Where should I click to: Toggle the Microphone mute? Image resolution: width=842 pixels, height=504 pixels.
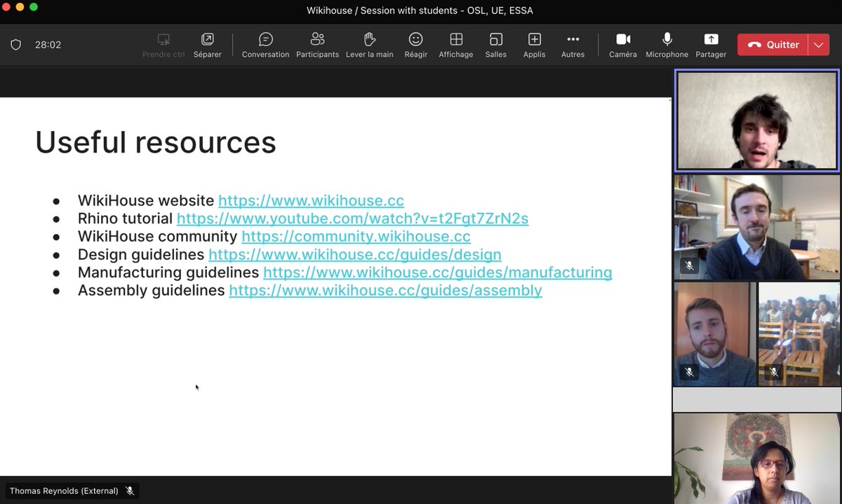pyautogui.click(x=667, y=45)
